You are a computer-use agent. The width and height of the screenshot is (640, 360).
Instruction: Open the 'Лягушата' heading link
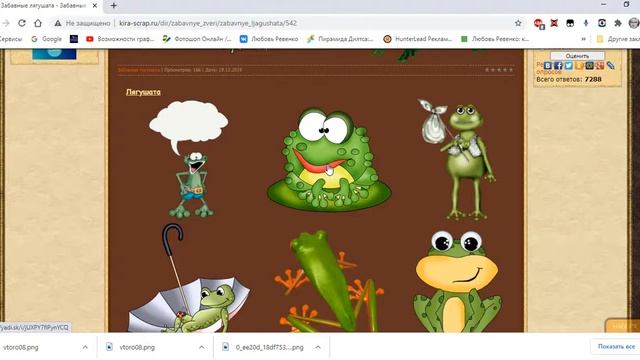[143, 92]
